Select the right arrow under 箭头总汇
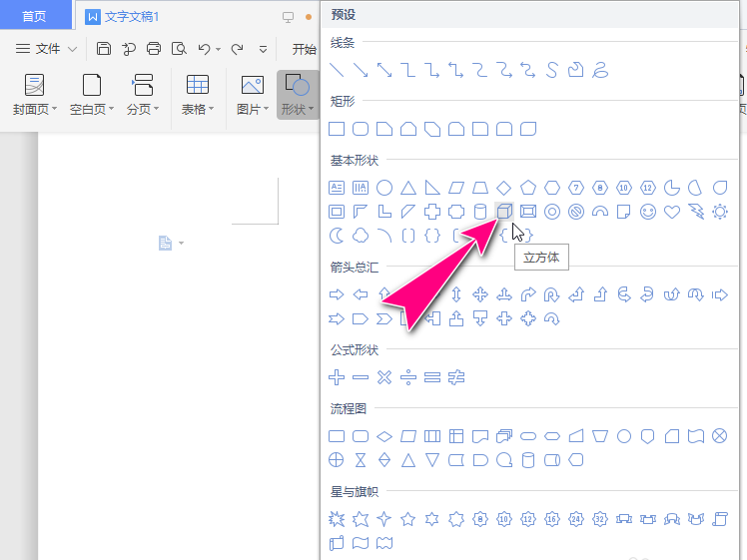Viewport: 747px width, 560px height. click(337, 294)
